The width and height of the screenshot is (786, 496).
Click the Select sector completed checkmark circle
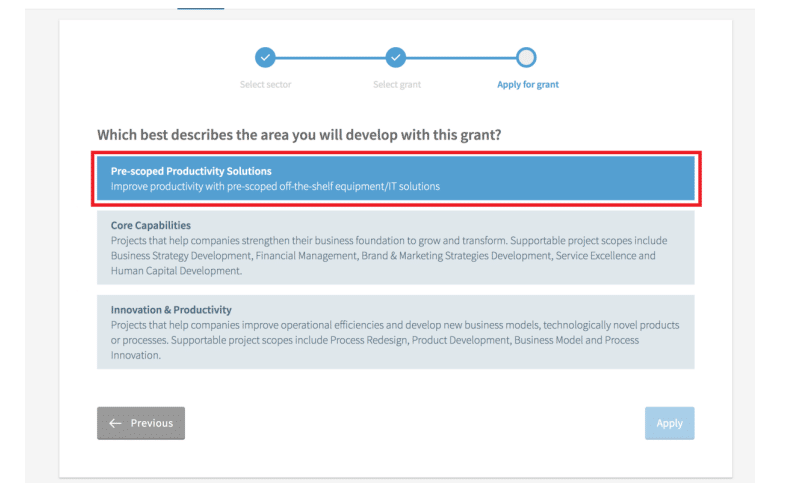point(265,58)
